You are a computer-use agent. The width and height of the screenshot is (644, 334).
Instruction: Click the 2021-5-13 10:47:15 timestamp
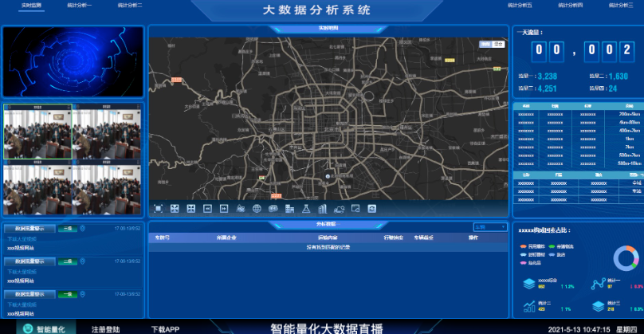pyautogui.click(x=579, y=329)
